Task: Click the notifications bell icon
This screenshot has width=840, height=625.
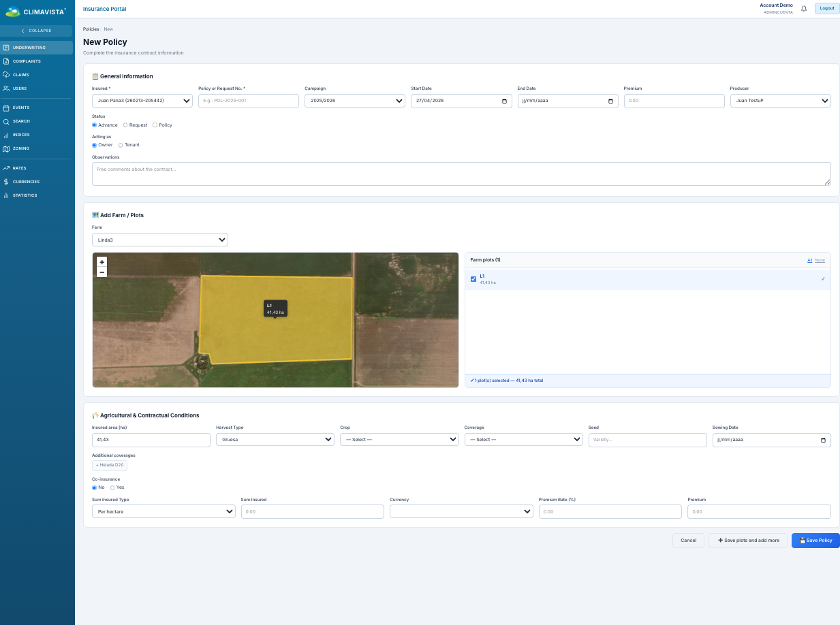Action: coord(804,9)
